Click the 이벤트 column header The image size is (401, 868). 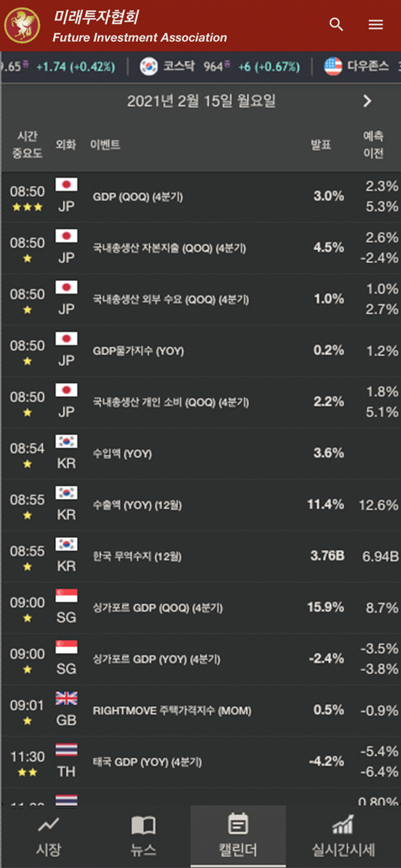coord(105,145)
